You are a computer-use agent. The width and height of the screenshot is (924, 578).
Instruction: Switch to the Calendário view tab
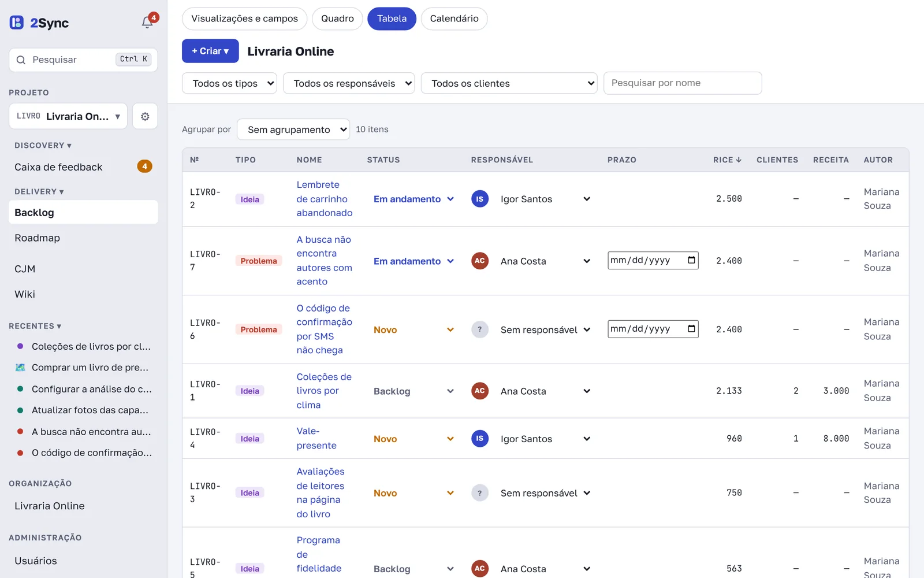(x=454, y=18)
